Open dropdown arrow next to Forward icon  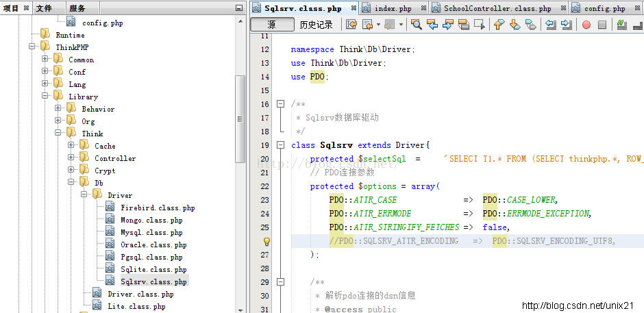[401, 25]
